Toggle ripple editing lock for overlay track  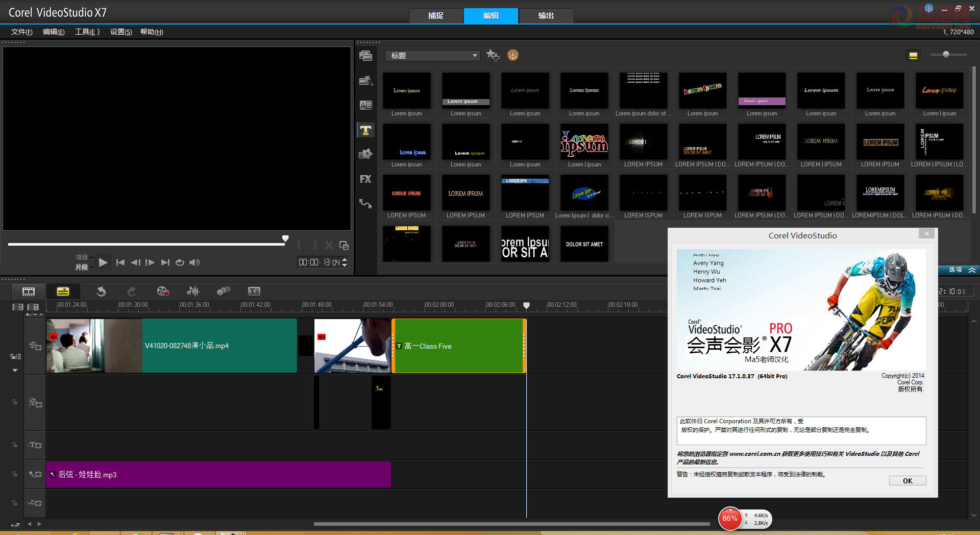tap(15, 402)
